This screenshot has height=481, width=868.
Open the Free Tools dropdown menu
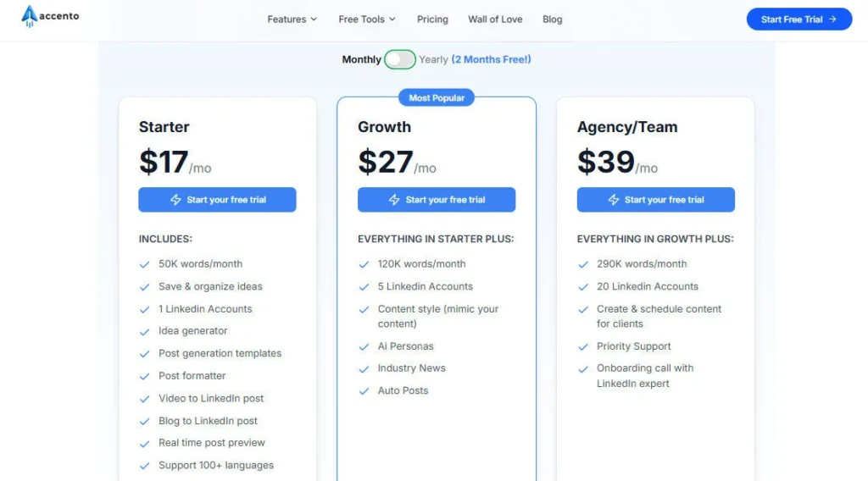361,19
